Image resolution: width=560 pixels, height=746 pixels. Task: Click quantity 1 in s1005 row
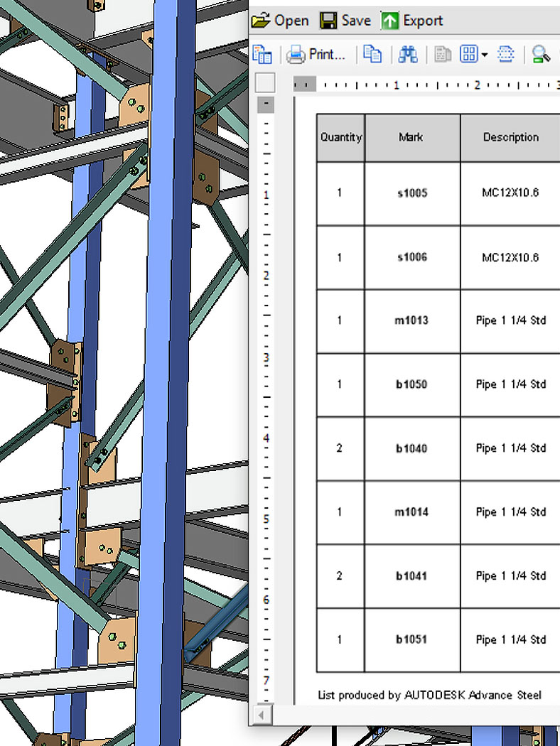click(x=339, y=193)
